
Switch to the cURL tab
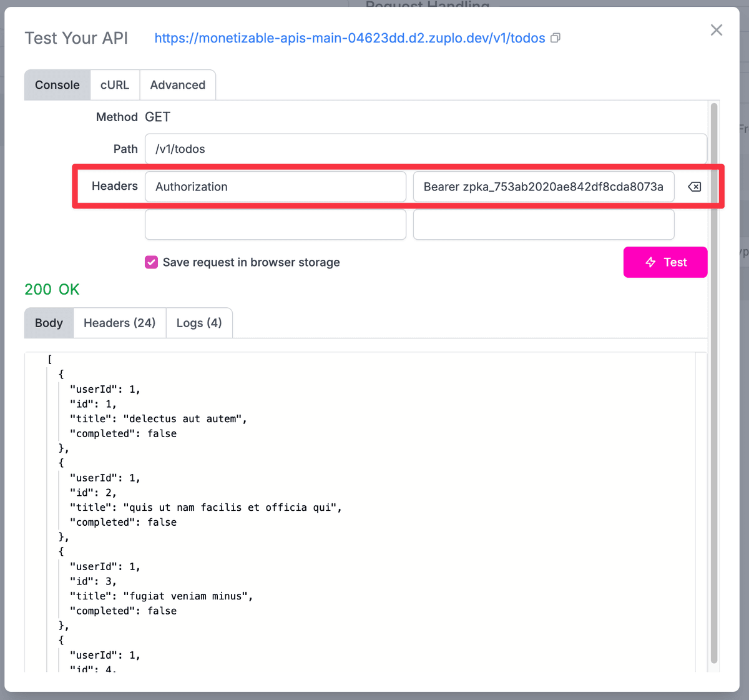[115, 85]
